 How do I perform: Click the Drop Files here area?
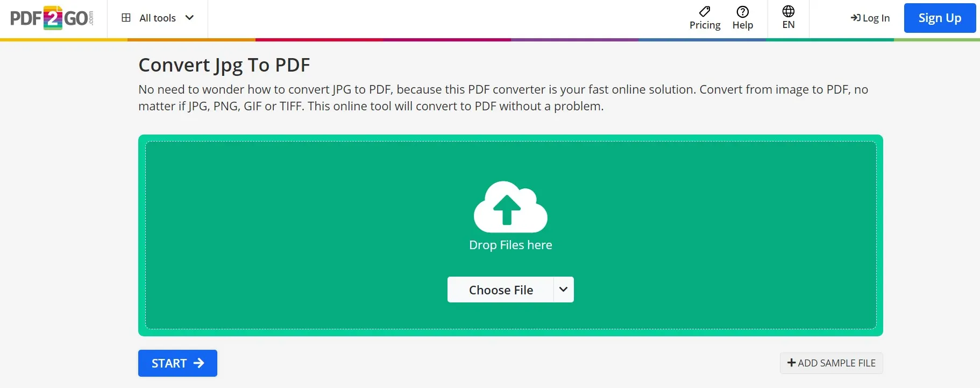tap(510, 235)
